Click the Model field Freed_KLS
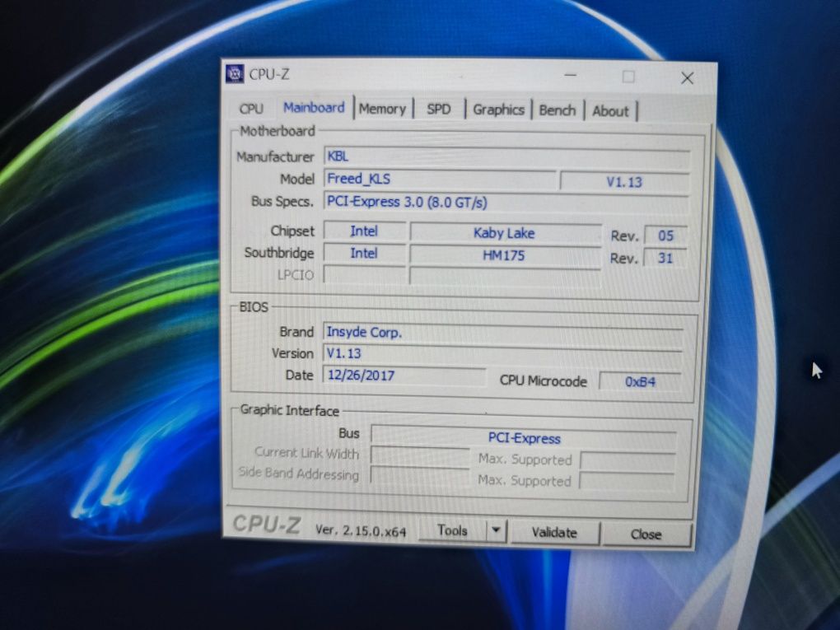 tap(440, 179)
